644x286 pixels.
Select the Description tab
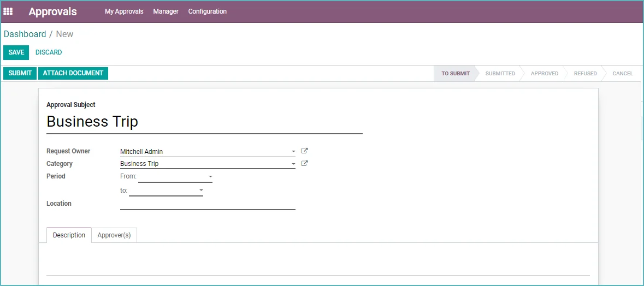click(x=69, y=235)
